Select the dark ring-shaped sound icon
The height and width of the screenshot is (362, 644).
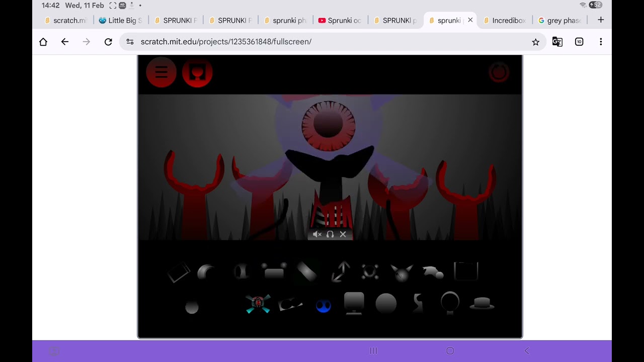click(x=242, y=272)
